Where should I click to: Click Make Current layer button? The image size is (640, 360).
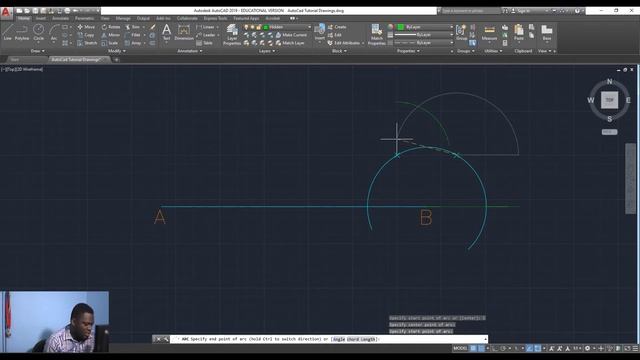click(291, 35)
